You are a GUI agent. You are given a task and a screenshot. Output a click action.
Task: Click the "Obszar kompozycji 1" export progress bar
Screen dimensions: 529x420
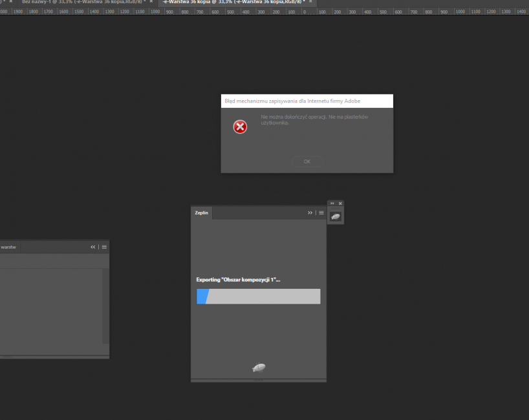258,296
